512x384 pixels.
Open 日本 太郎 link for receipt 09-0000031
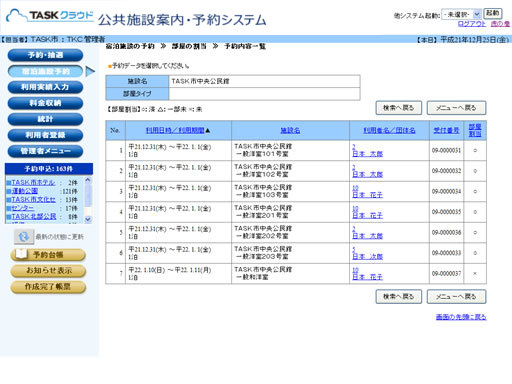pos(367,154)
